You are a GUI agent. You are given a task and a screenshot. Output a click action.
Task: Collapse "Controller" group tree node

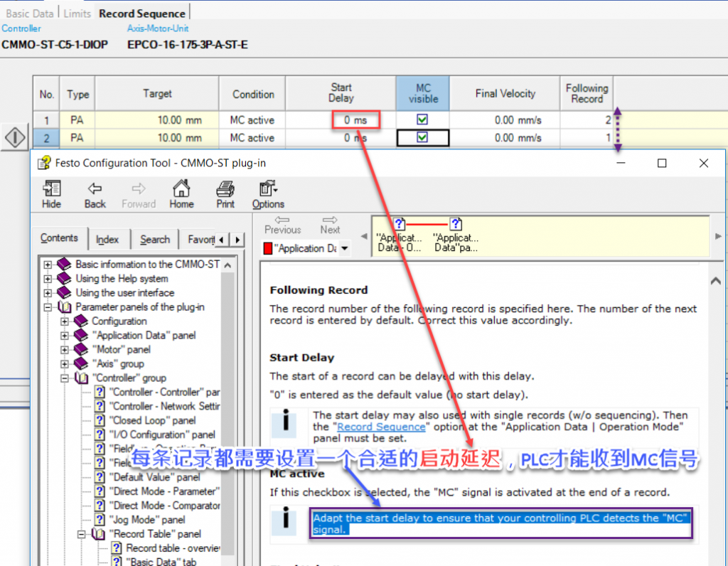point(65,378)
